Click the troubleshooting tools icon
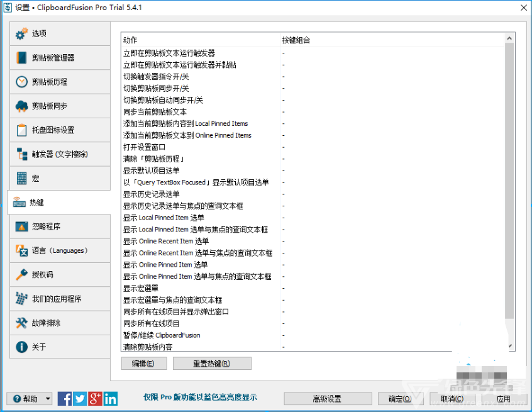532x412 pixels. [21, 323]
